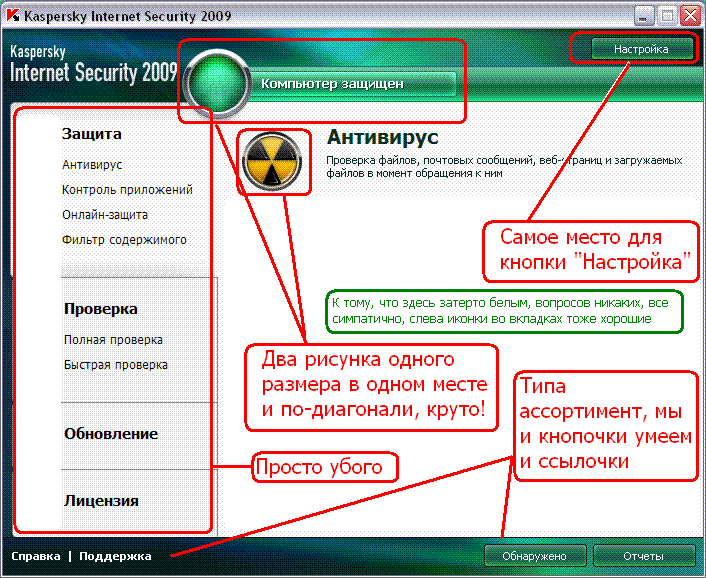The image size is (706, 578).
Task: Click the Проверка файлов description text
Action: tap(504, 166)
